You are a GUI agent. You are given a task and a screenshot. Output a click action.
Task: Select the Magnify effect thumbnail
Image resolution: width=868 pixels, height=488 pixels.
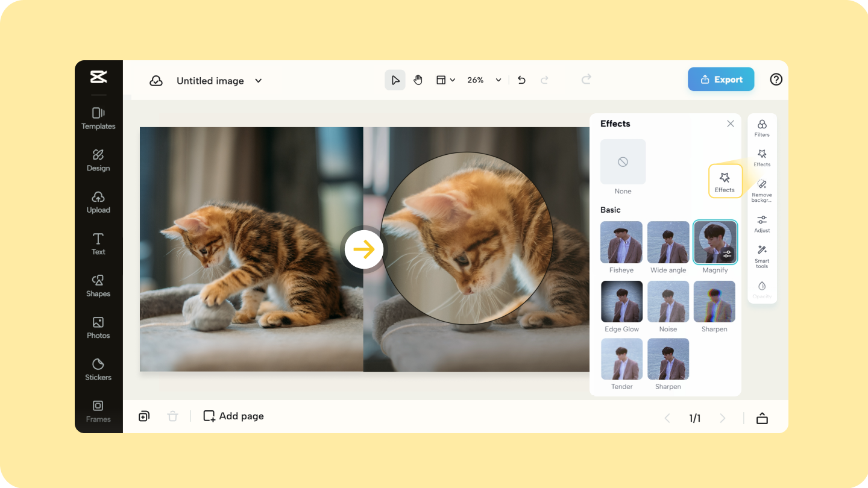(715, 242)
